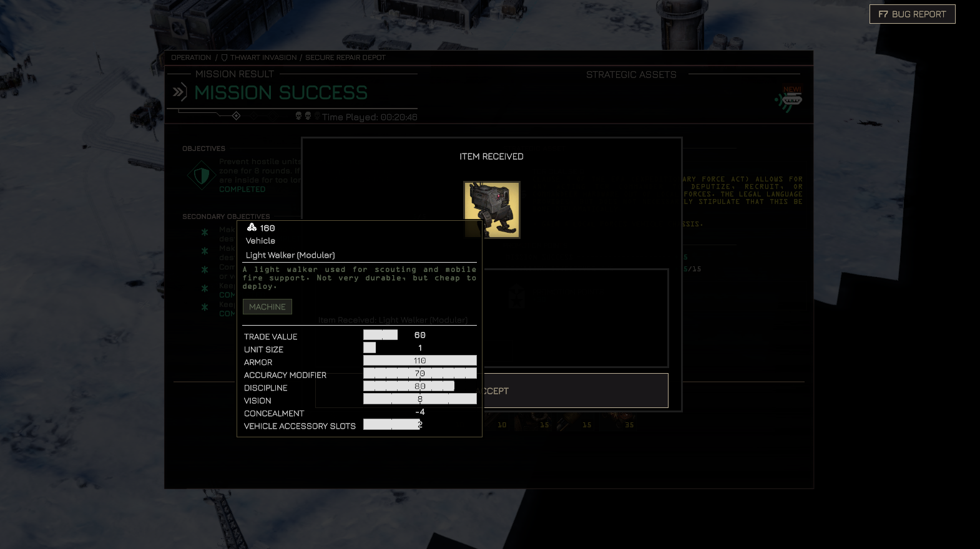Click the primary objective shield icon

tap(202, 175)
